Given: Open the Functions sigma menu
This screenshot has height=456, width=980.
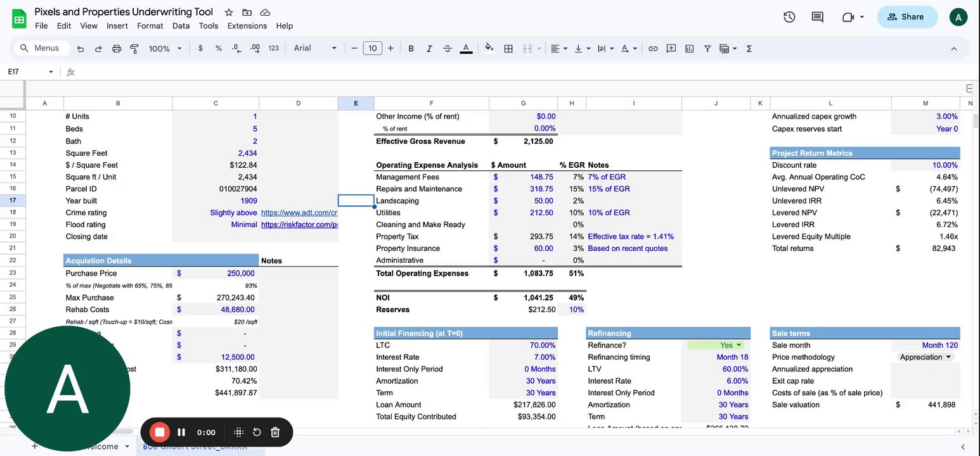Looking at the screenshot, I should 749,49.
